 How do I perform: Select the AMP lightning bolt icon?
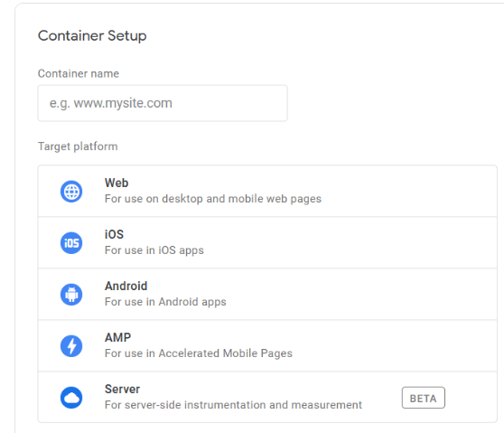(x=71, y=346)
